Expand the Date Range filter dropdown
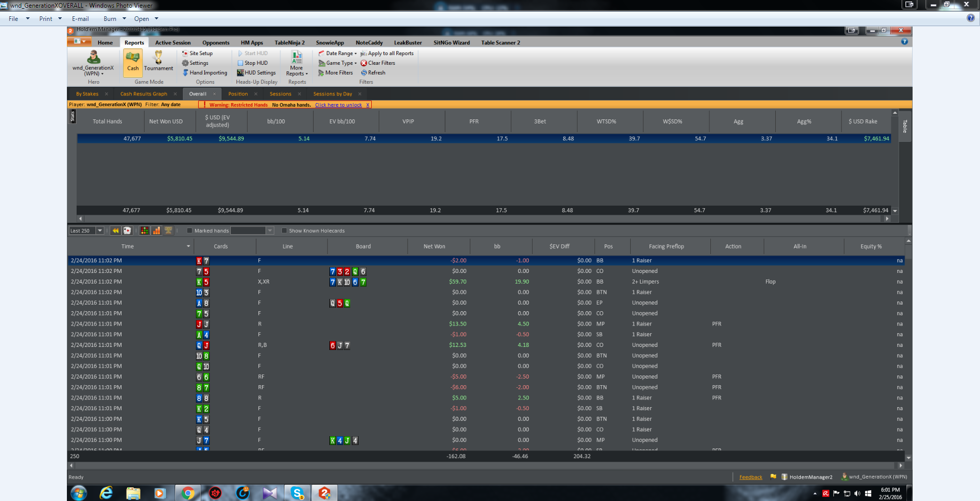The image size is (980, 501). 338,53
